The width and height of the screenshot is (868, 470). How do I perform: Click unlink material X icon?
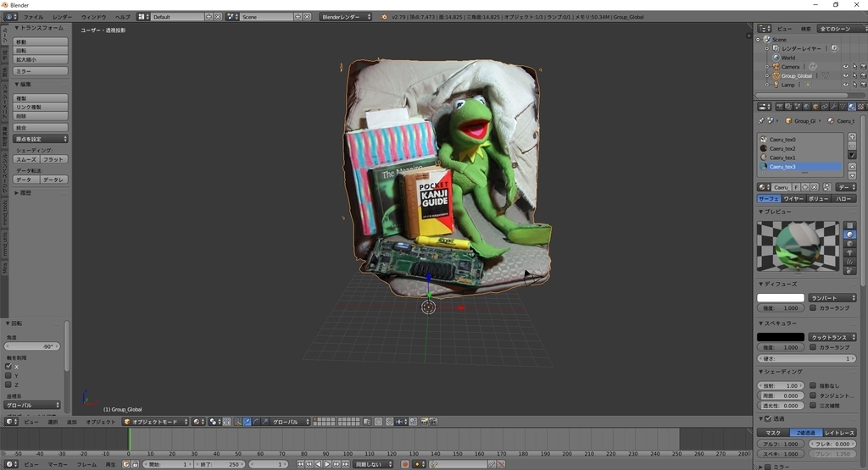[815, 187]
